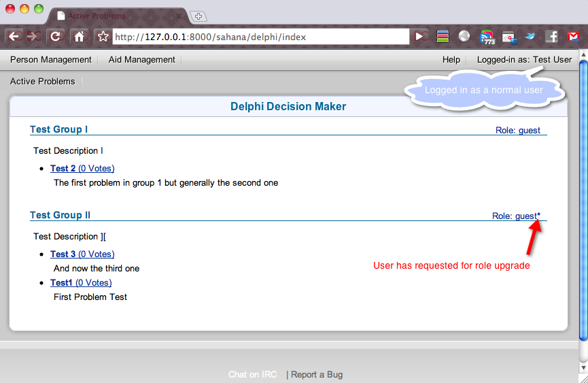This screenshot has height=383, width=588.
Task: Click the Chat on IRC footer link
Action: (x=253, y=375)
